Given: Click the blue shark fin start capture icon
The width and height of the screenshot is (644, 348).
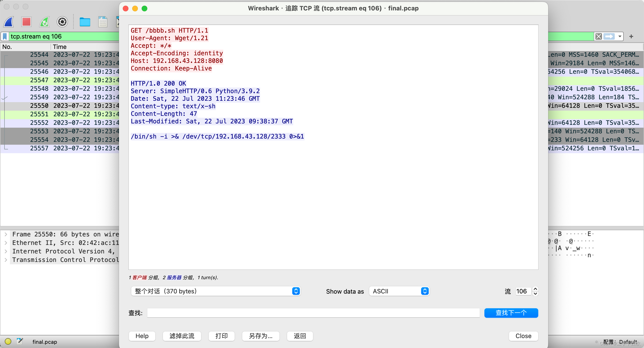Looking at the screenshot, I should click(9, 22).
